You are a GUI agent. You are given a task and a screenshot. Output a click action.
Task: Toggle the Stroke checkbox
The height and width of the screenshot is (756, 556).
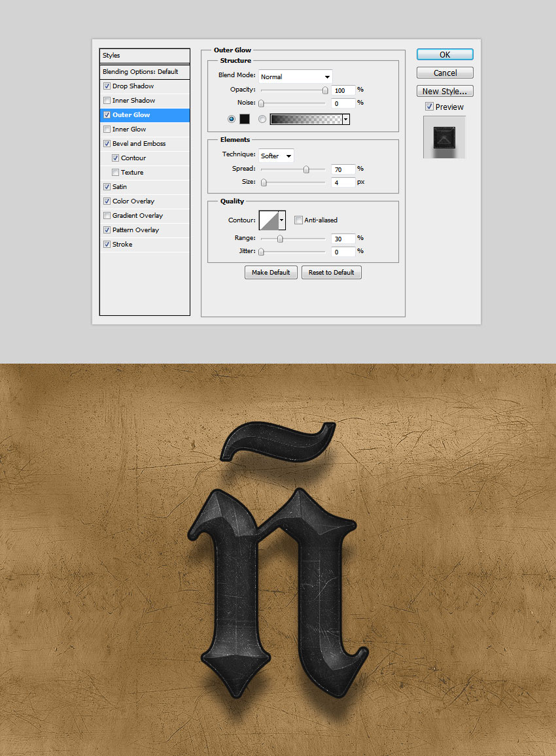(107, 245)
